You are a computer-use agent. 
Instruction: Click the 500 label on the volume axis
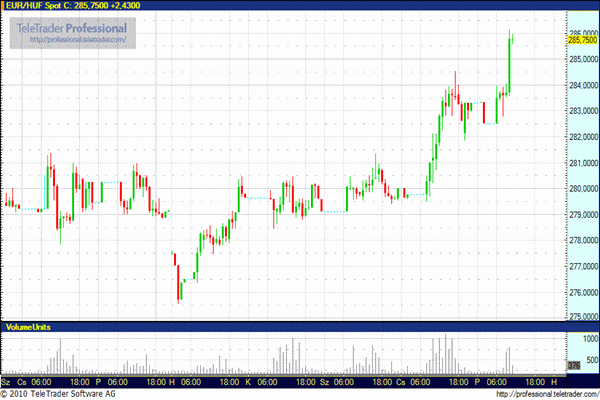click(x=588, y=360)
